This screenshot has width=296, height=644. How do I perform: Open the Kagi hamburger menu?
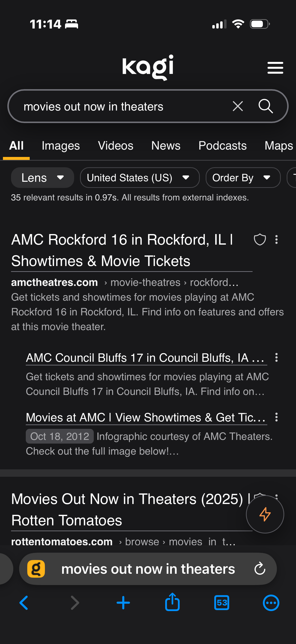pyautogui.click(x=275, y=68)
